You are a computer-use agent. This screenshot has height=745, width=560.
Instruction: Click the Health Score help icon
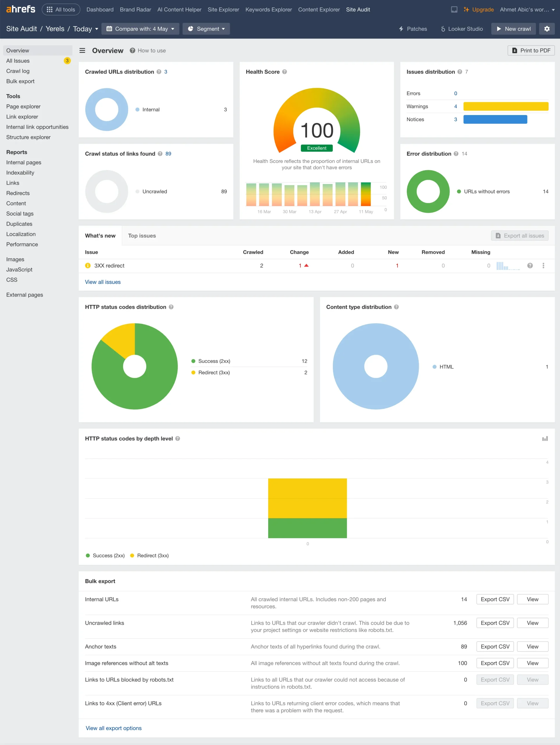pyautogui.click(x=285, y=72)
